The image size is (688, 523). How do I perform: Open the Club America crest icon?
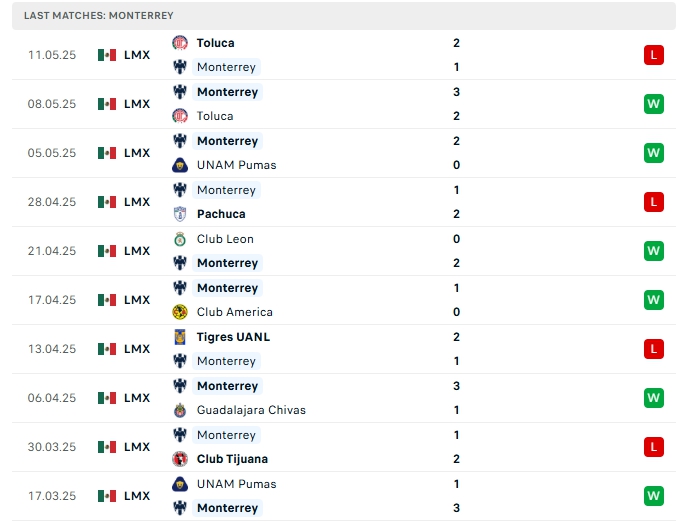pos(180,312)
